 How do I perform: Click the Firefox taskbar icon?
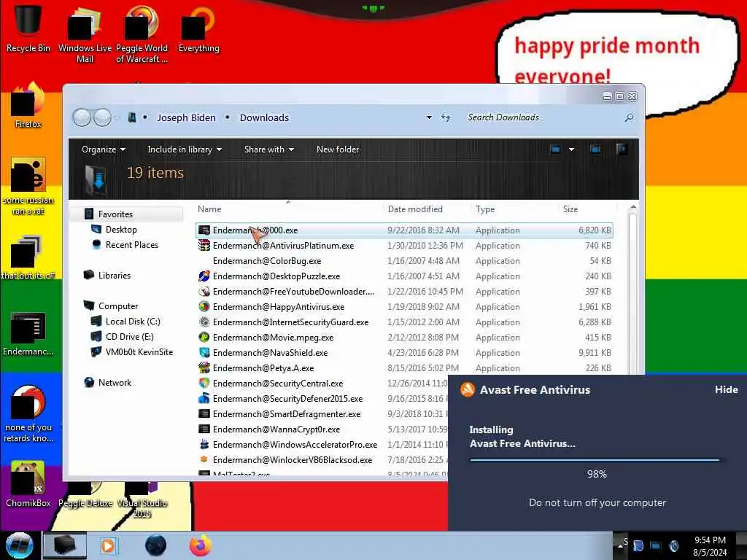pyautogui.click(x=201, y=545)
